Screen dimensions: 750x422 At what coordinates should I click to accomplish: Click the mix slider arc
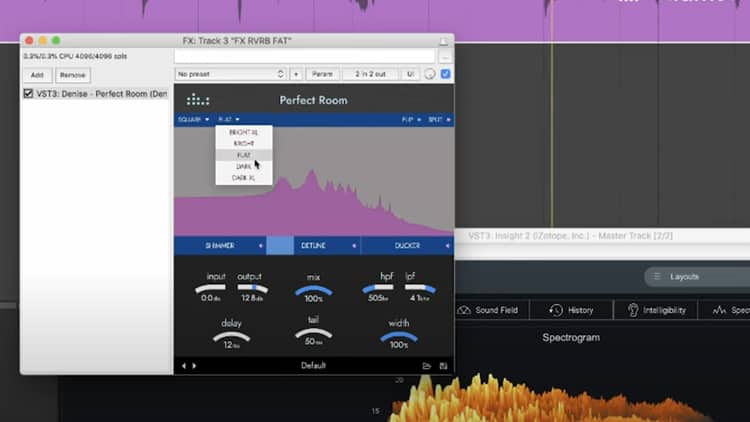click(313, 289)
